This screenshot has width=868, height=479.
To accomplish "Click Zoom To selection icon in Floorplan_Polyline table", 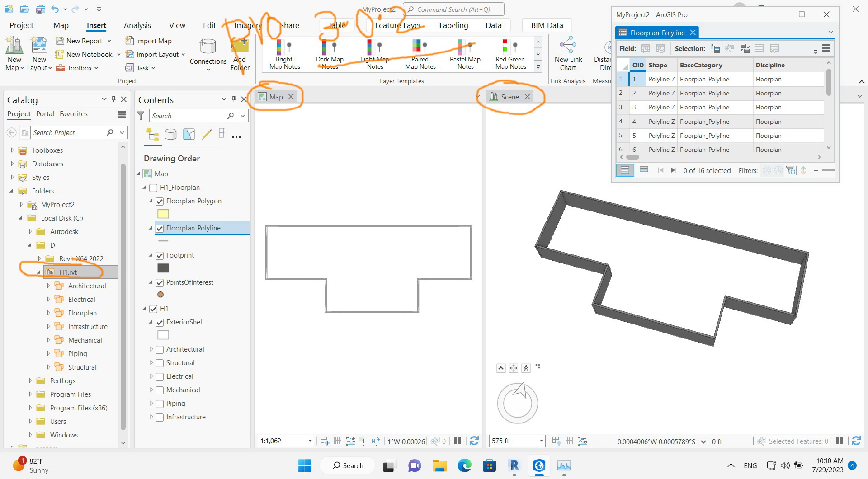I will pyautogui.click(x=730, y=48).
